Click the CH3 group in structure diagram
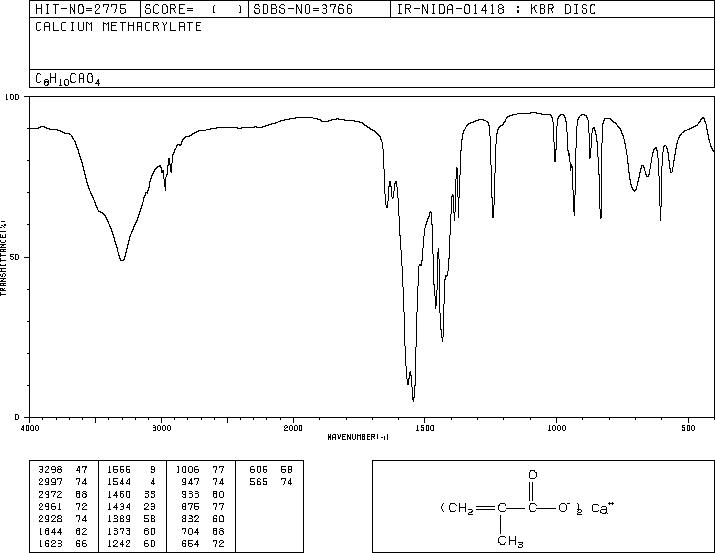Viewport: 715px width, 553px height. tap(510, 541)
